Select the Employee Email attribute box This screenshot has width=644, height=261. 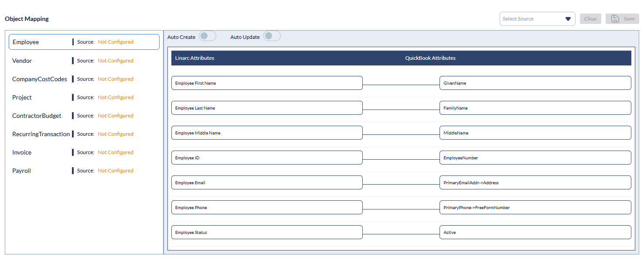point(266,182)
